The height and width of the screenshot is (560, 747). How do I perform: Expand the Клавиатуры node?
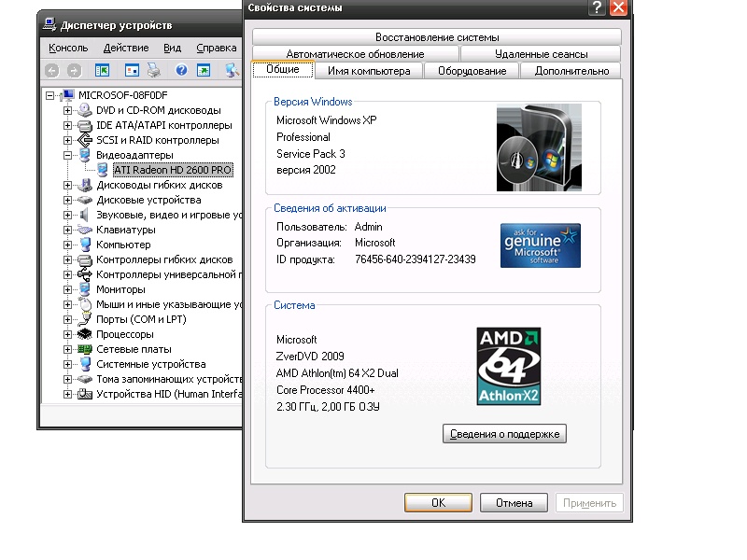point(67,230)
